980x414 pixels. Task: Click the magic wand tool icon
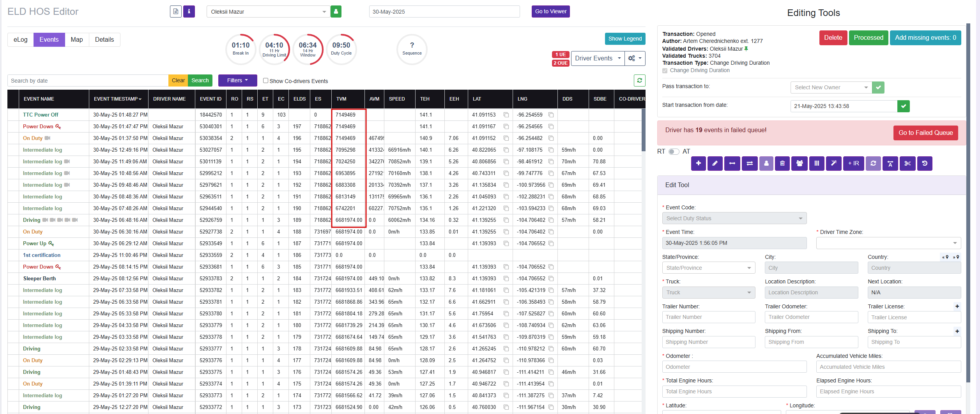tap(833, 163)
